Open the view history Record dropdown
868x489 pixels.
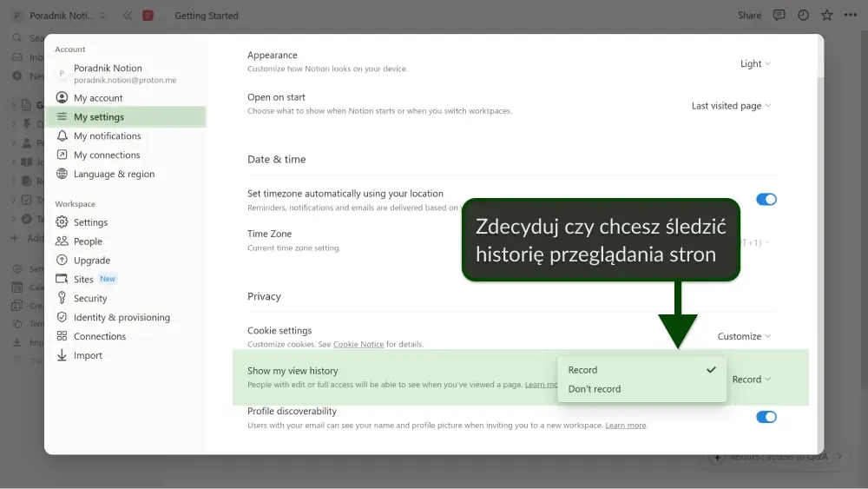pyautogui.click(x=752, y=380)
